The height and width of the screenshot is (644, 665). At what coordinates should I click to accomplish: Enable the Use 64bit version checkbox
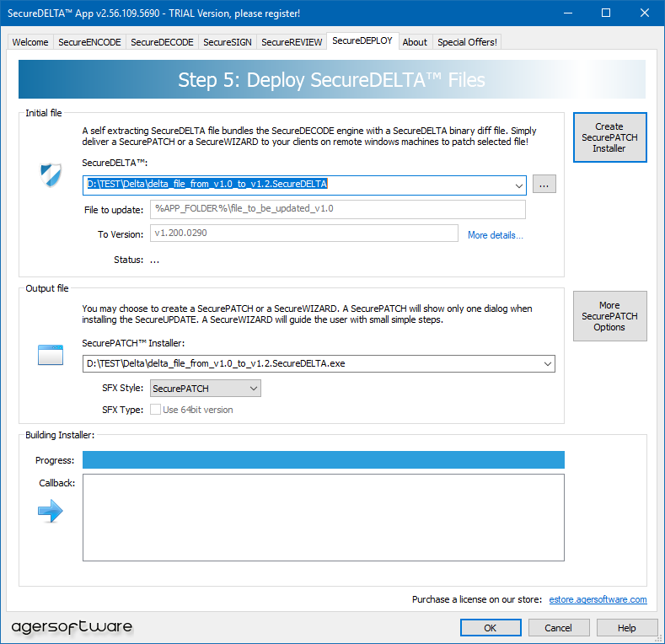(156, 410)
